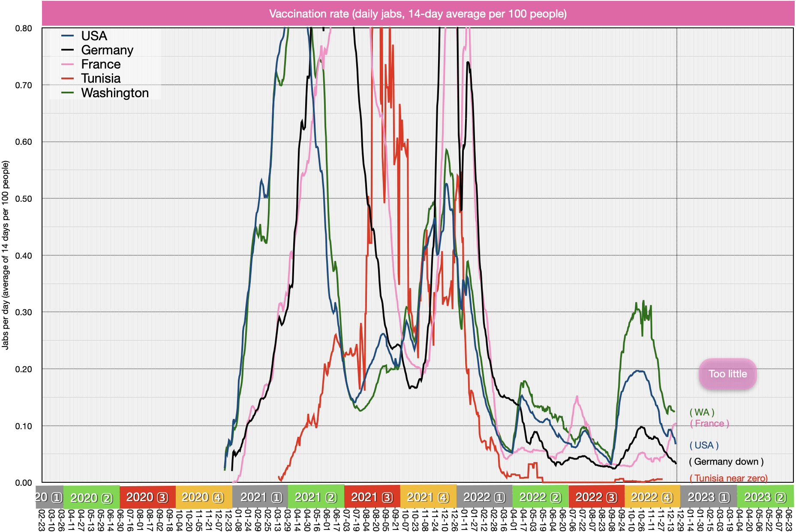Click the '( Tunisia near zero)' annotation
Viewport: 799px width, 532px height.
click(x=728, y=478)
